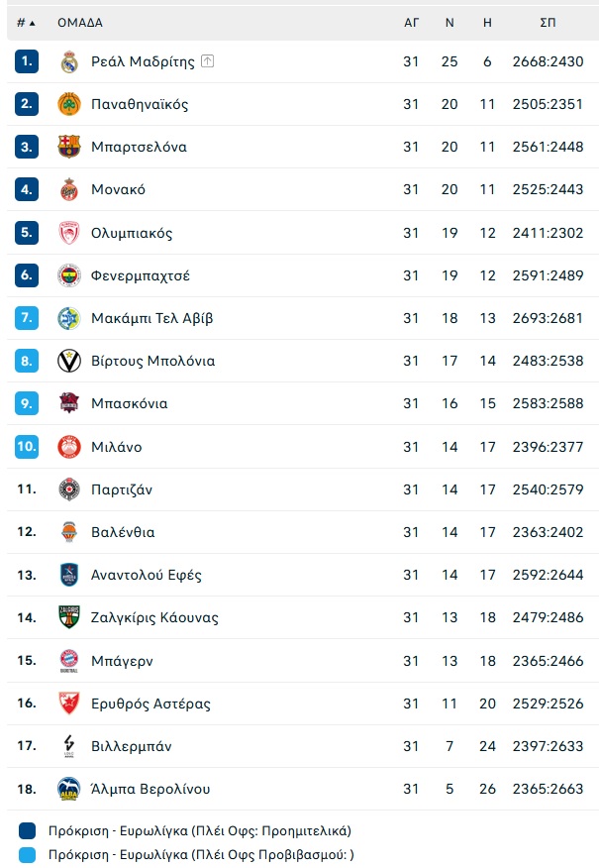This screenshot has width=599, height=868.
Task: Open the Μονακό team link
Action: click(x=119, y=189)
